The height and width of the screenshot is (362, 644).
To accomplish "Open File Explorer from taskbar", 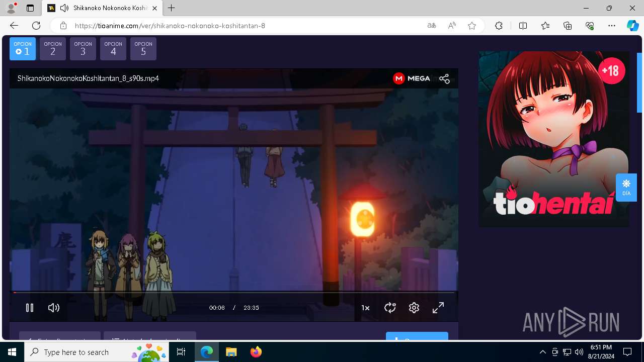I will [231, 352].
